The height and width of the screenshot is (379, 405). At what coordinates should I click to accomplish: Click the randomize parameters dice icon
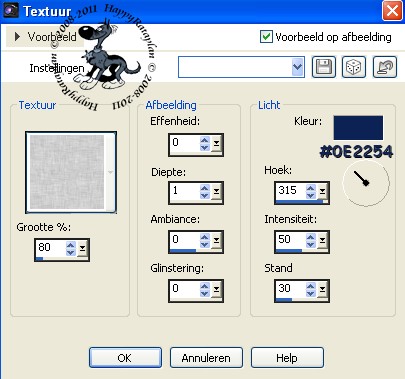coord(354,67)
